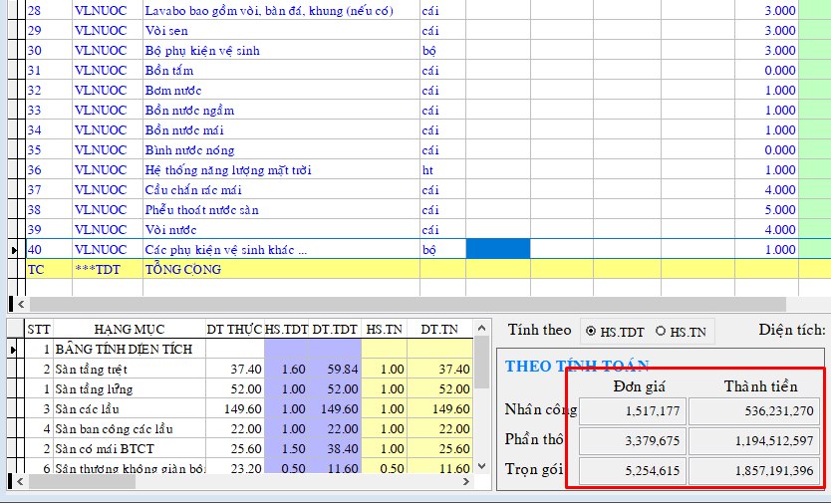Click the row pointer beside BẢNG TÍNH DIỆN TÍCH
831x504 pixels.
14,350
